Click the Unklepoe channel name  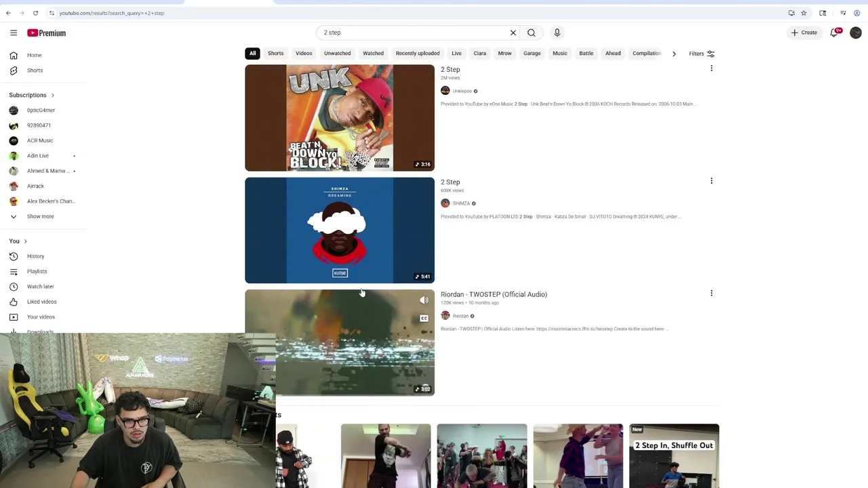tap(462, 91)
